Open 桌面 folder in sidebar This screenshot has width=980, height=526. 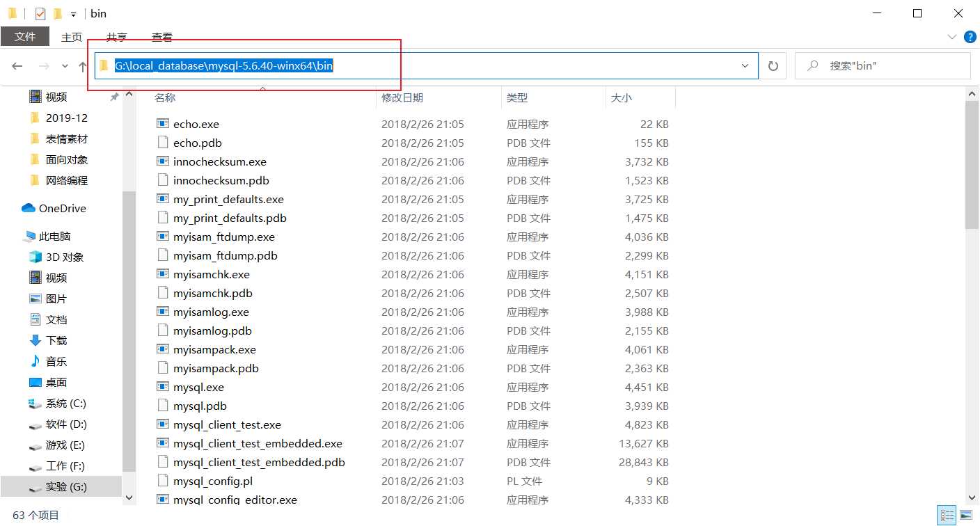point(56,382)
